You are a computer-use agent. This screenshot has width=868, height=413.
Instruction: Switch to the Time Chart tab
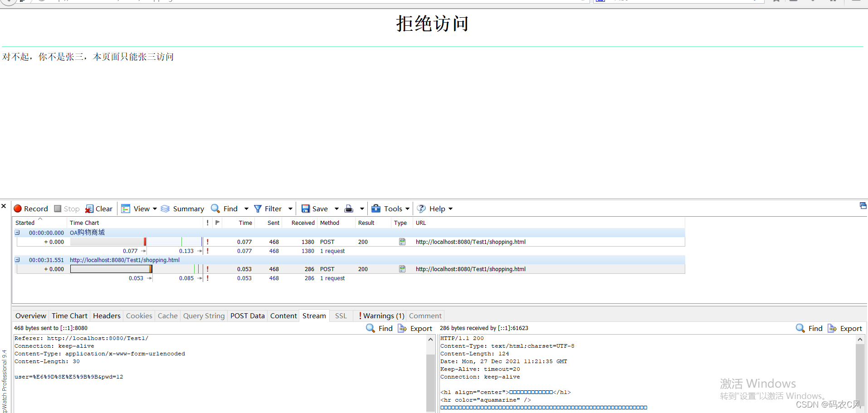(x=69, y=316)
